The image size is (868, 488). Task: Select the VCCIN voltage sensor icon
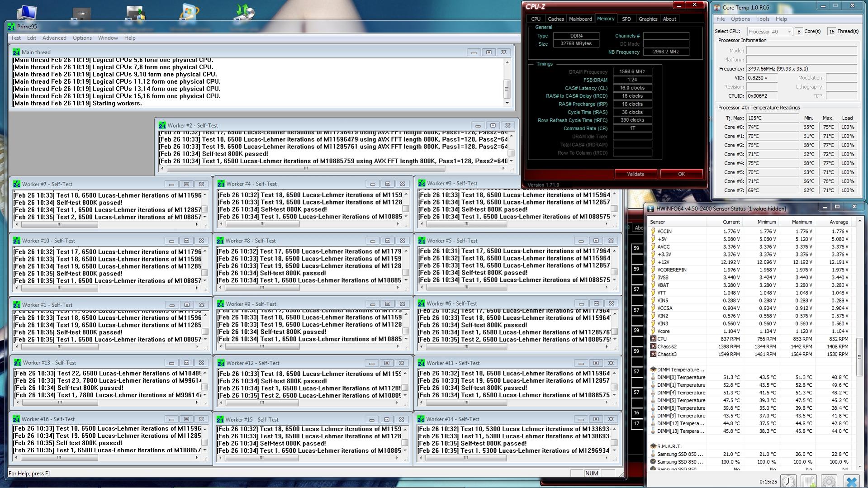click(653, 231)
